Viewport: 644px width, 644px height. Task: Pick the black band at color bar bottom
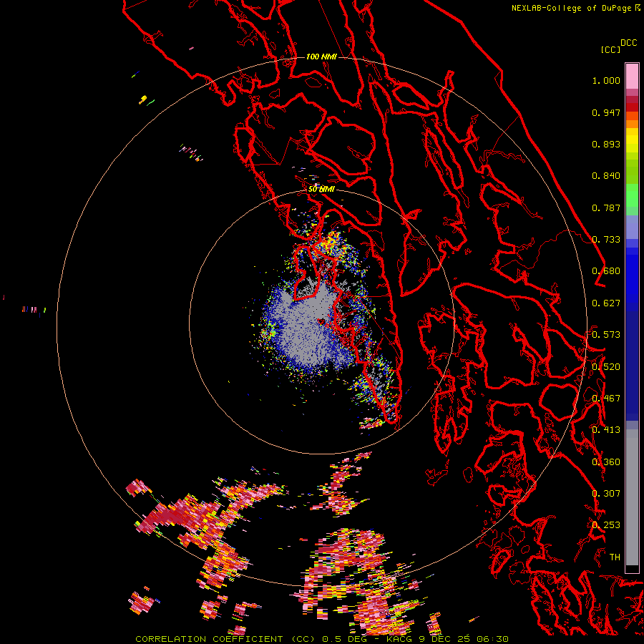[632, 569]
